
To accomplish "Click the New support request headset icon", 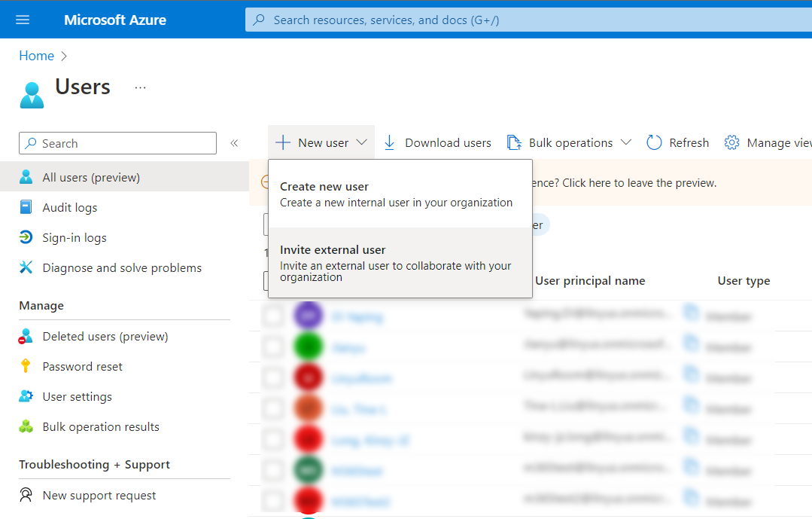I will point(26,495).
